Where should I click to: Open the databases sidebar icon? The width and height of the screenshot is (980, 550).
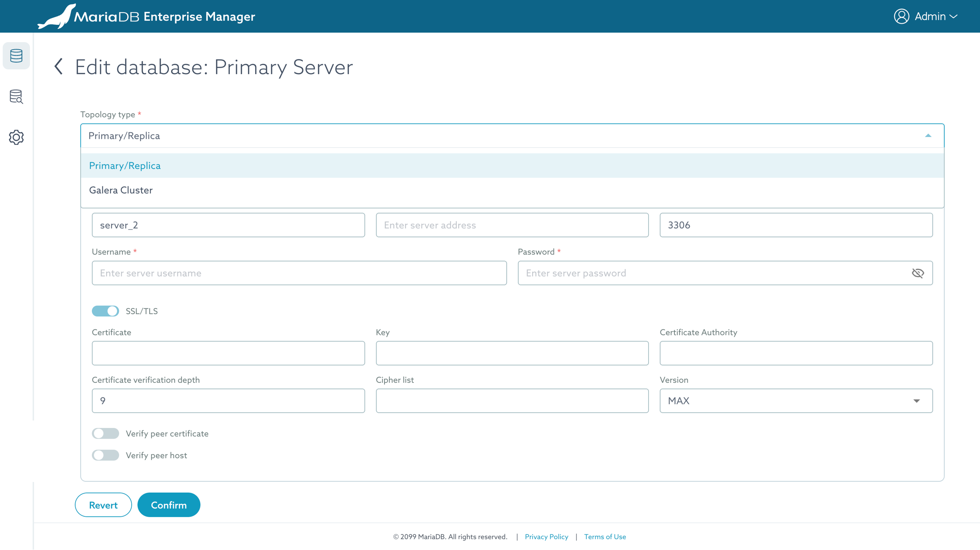(16, 56)
